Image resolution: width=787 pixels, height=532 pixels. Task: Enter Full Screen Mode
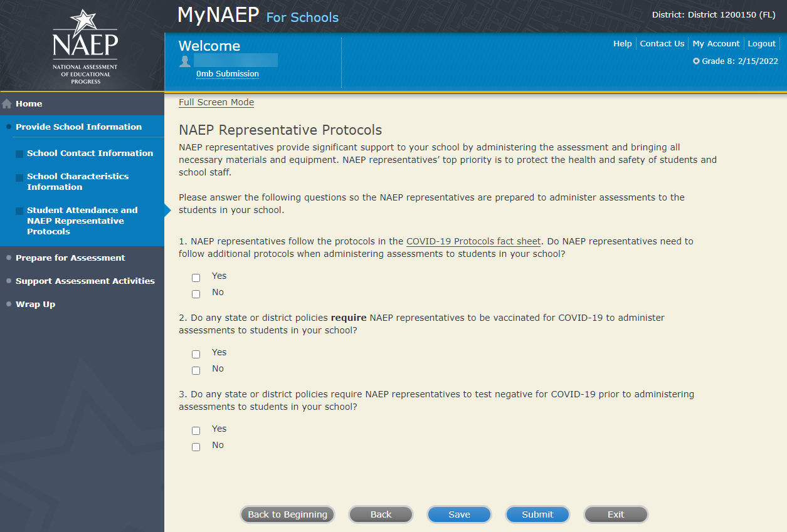216,103
